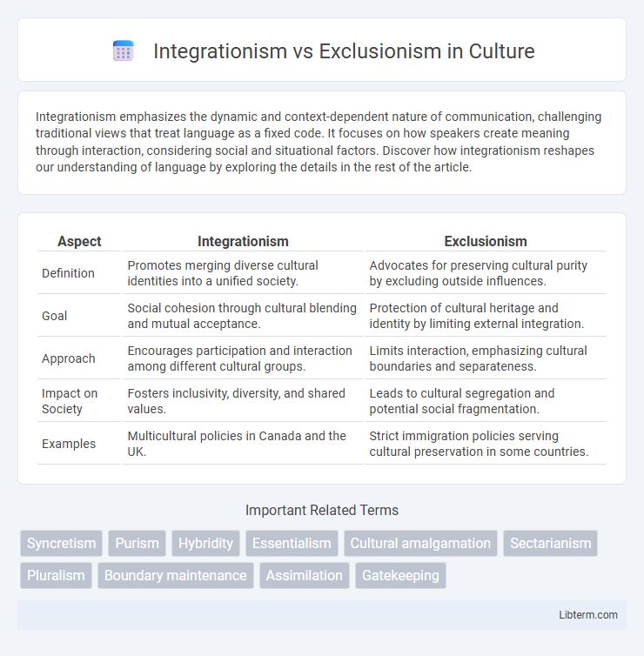
Task: Click the Cultural amalgamation tag
Action: 420,543
